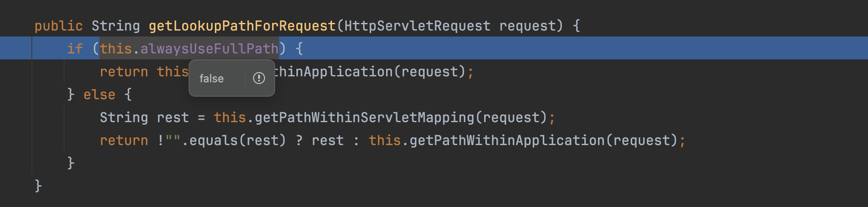
Task: Click the public keyword
Action: (x=59, y=26)
